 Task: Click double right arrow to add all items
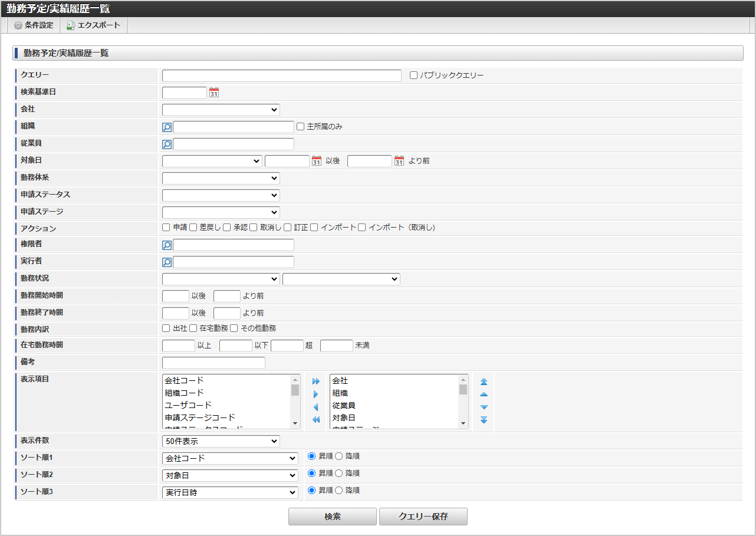(316, 382)
